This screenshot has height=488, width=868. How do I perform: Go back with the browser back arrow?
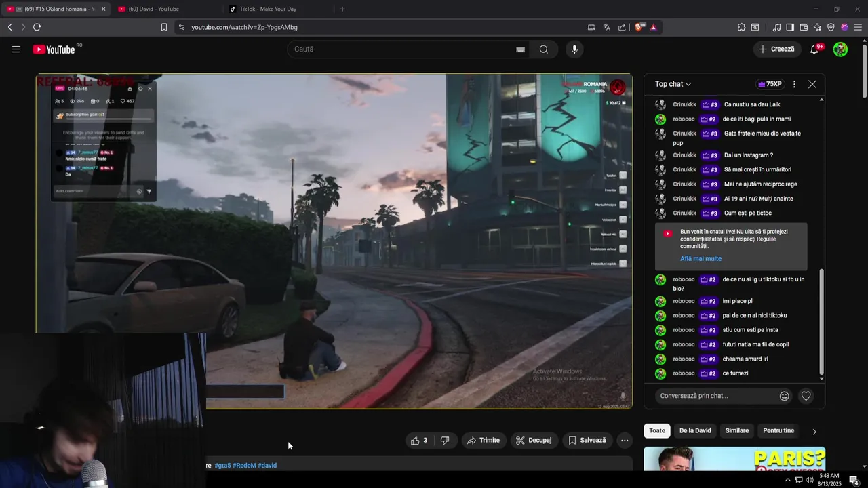[9, 27]
